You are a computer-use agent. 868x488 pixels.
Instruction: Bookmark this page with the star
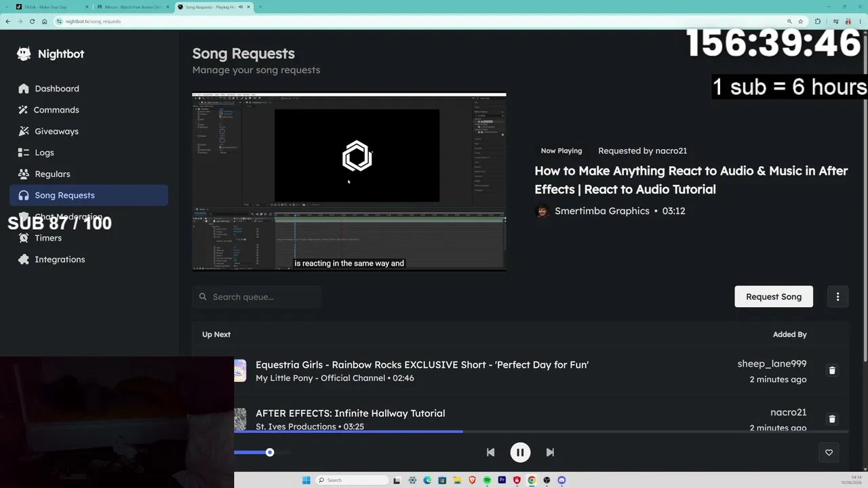coord(801,21)
